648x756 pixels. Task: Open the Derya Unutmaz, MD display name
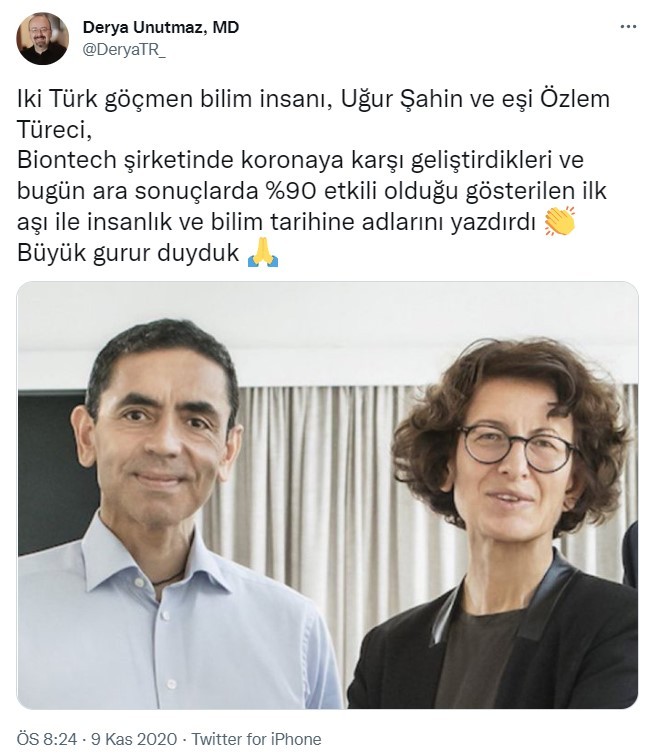pyautogui.click(x=161, y=27)
